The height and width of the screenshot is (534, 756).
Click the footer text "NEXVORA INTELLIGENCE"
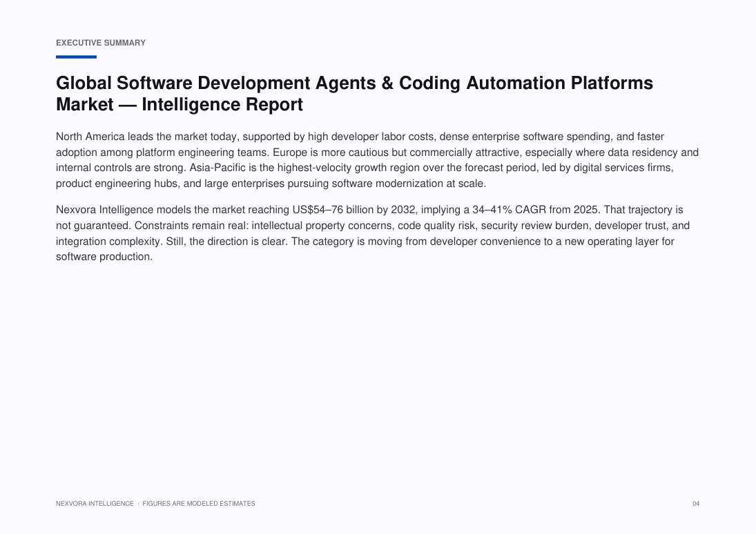pos(95,504)
